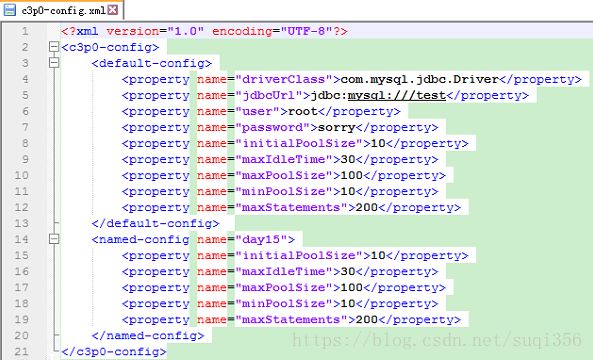
Task: Click the opening <c3p0-config> tag on line 2
Action: [110, 47]
